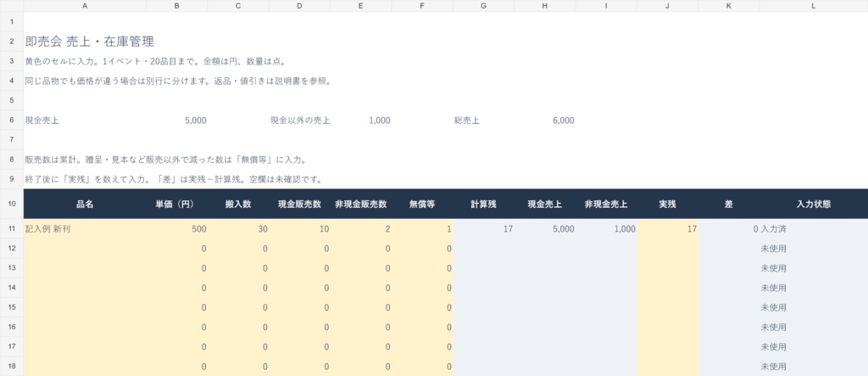Select 無償等 cell in row 16
The width and height of the screenshot is (868, 376).
point(422,328)
